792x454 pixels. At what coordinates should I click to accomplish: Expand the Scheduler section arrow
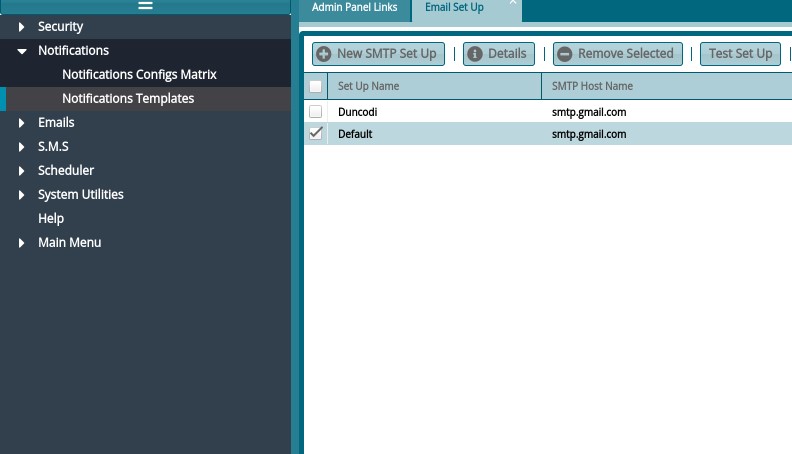click(22, 171)
